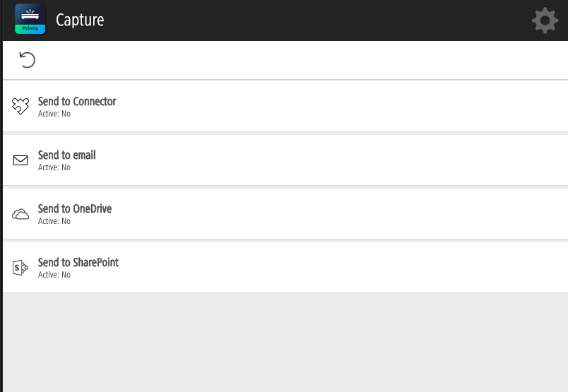The height and width of the screenshot is (392, 568).
Task: Pick the Send to SharePoint label
Action: click(78, 263)
